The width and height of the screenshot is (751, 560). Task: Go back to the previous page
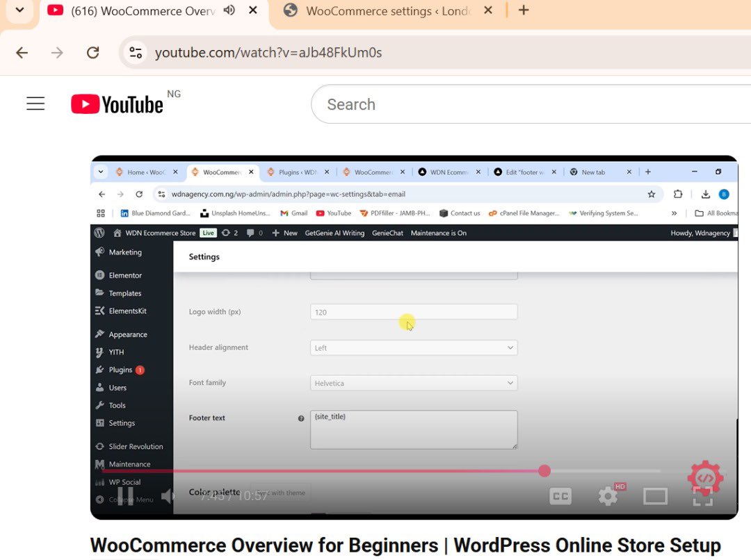pos(22,52)
